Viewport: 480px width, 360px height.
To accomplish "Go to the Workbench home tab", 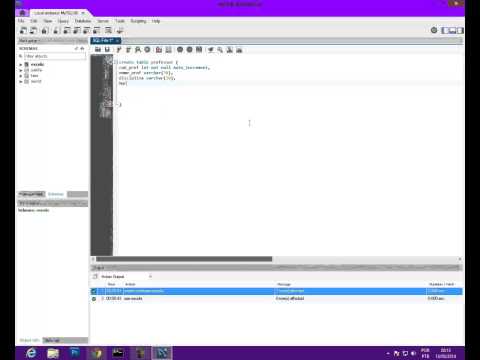I will [22, 13].
